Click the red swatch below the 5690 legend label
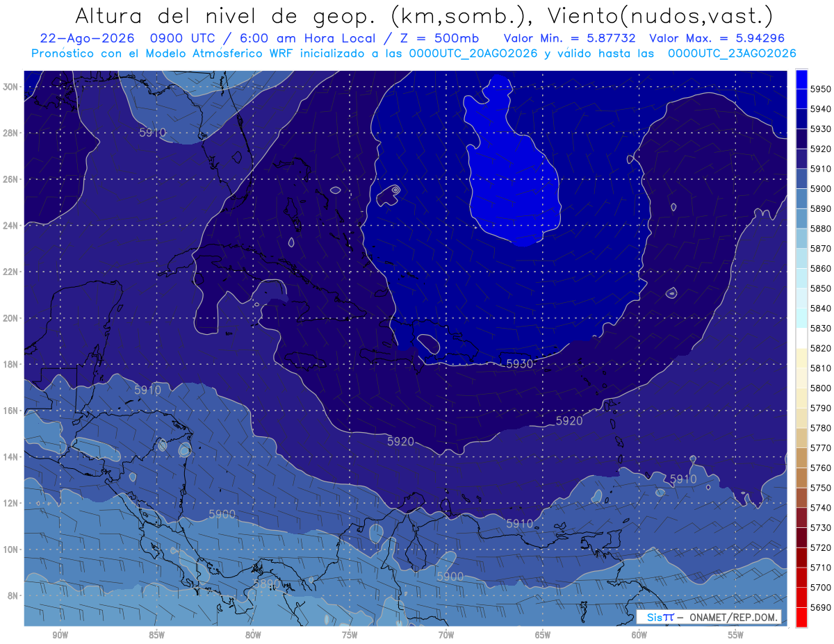The height and width of the screenshot is (644, 834). pyautogui.click(x=801, y=617)
